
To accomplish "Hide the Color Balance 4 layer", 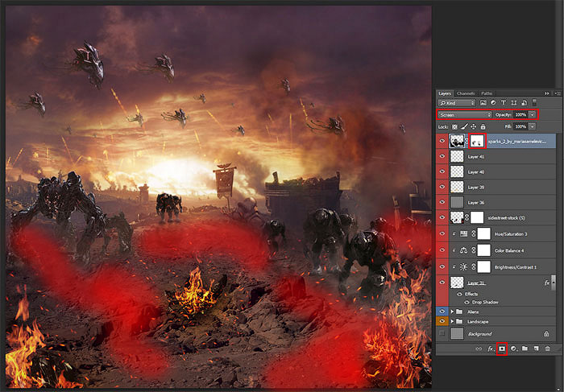I will coord(442,250).
